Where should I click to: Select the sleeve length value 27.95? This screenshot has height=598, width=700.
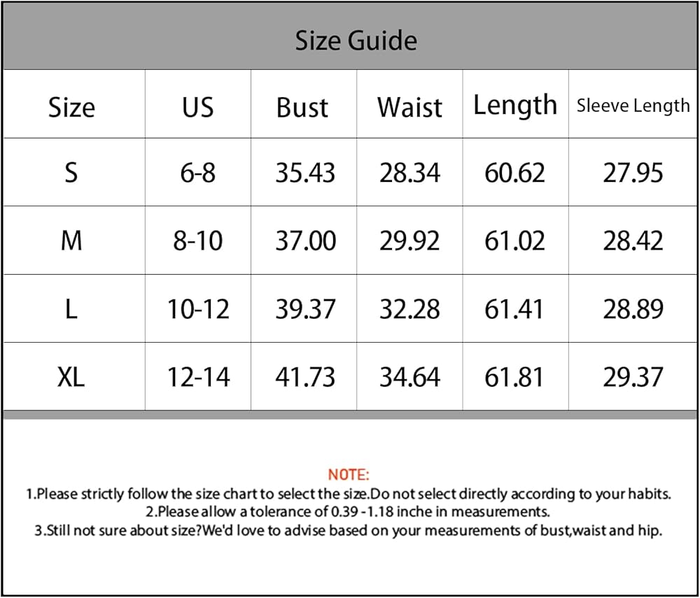pyautogui.click(x=633, y=172)
